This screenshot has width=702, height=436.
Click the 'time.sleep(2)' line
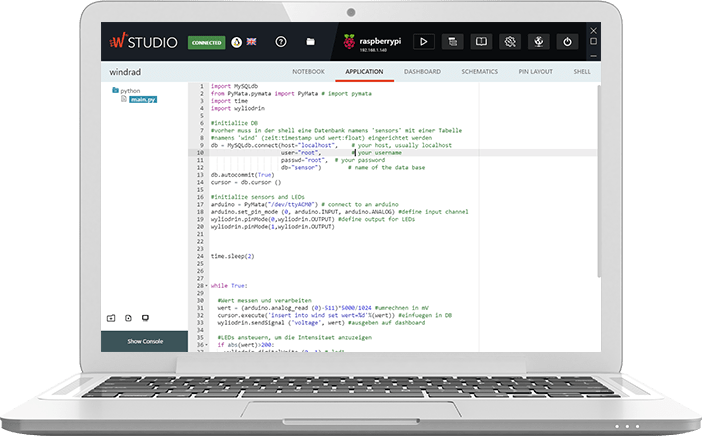[232, 256]
